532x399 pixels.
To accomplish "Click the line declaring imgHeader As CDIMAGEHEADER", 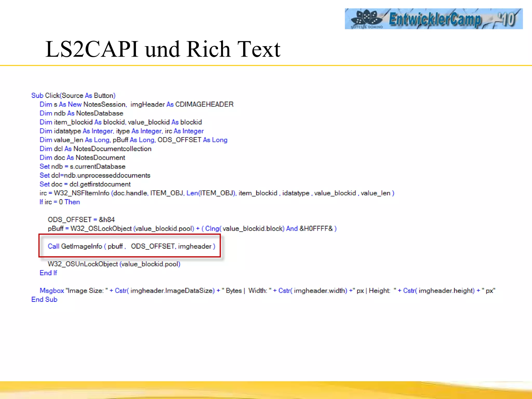I will (137, 104).
